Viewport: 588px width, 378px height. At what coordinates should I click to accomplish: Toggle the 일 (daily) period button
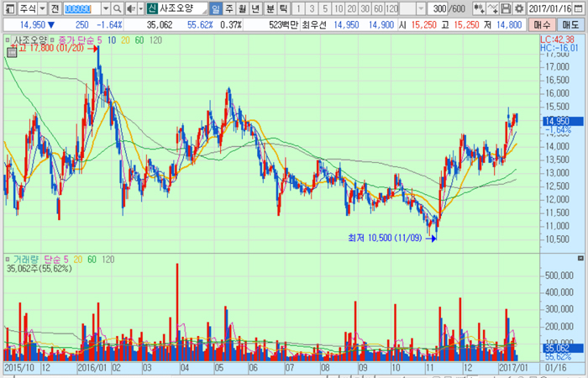216,8
